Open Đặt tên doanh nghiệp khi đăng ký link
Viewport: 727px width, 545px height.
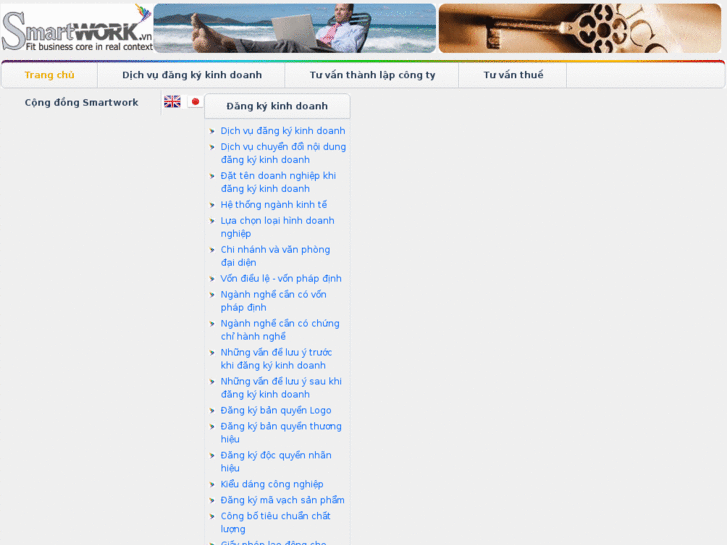coord(278,182)
